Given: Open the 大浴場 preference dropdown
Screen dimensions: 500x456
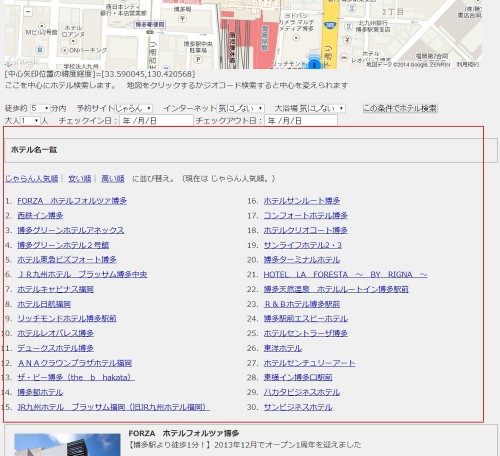Looking at the screenshot, I should [322, 108].
